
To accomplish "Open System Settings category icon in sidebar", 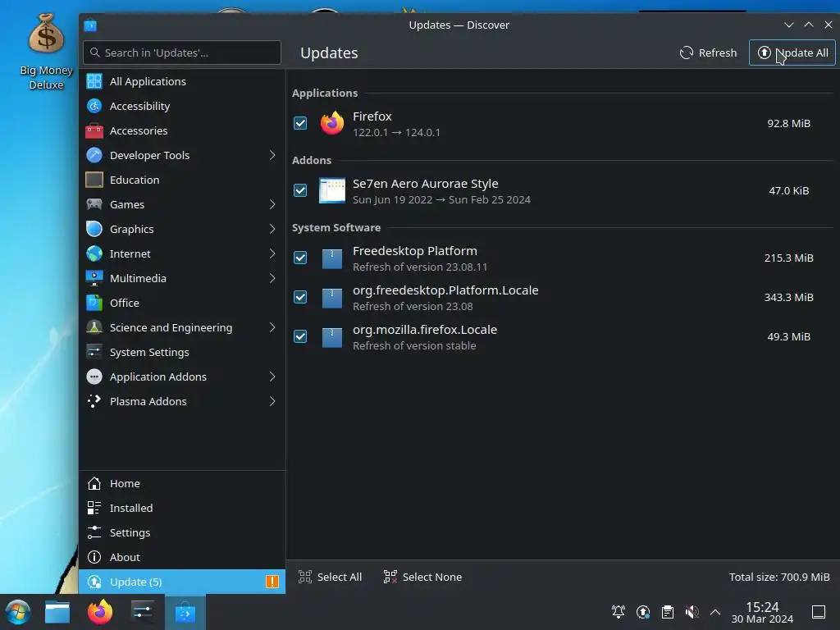I will [94, 353].
